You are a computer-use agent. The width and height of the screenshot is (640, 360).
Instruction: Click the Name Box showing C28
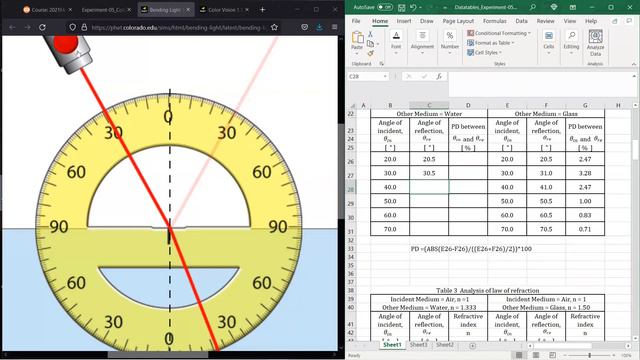point(368,76)
